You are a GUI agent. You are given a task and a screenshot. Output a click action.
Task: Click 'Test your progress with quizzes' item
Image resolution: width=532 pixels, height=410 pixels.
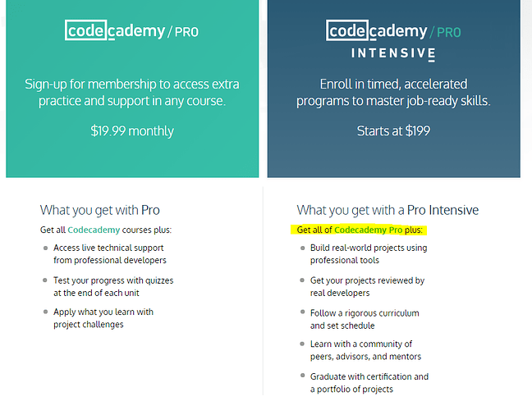click(113, 287)
